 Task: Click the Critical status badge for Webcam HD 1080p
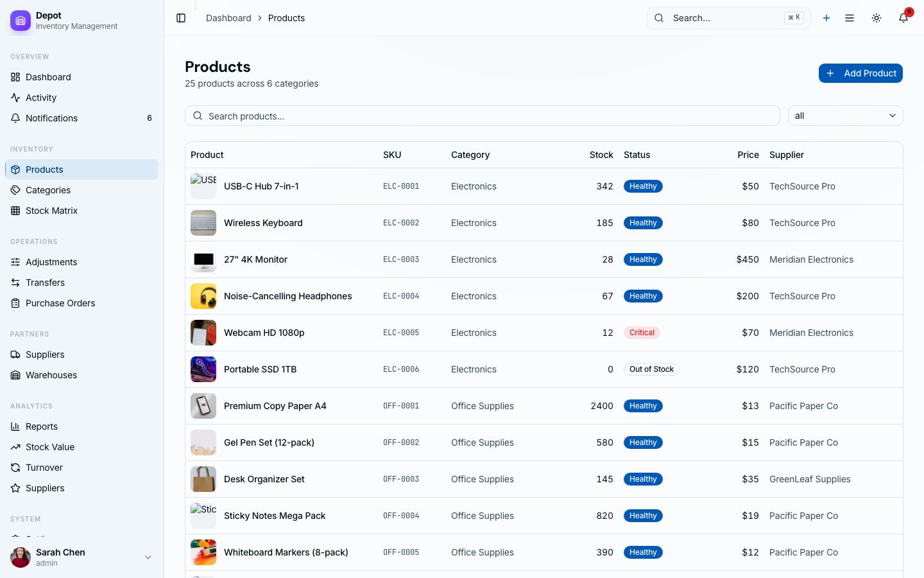(x=642, y=332)
